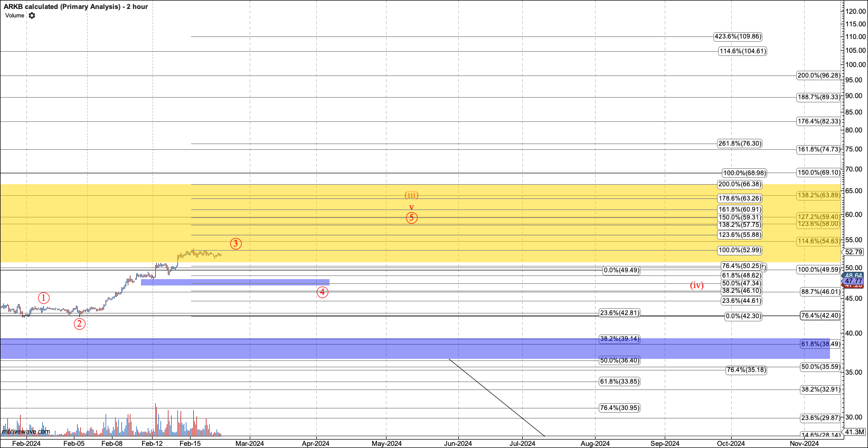Select the small blue wave 4 support box
The image size is (868, 448).
tap(235, 282)
